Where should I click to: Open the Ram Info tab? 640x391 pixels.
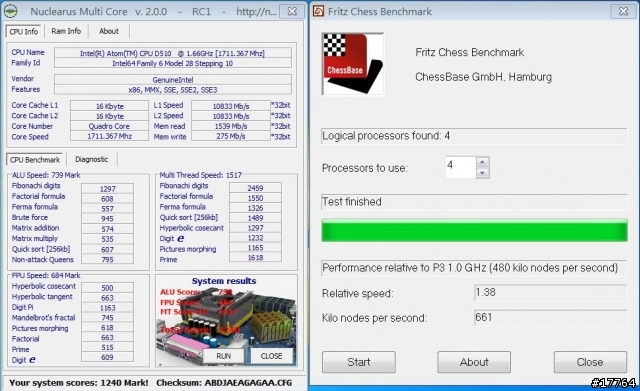[66, 31]
